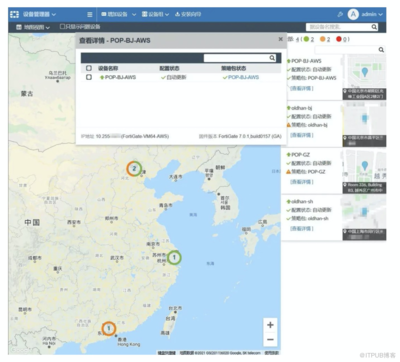
Task: Click the top device name search field
Action: 338,27
